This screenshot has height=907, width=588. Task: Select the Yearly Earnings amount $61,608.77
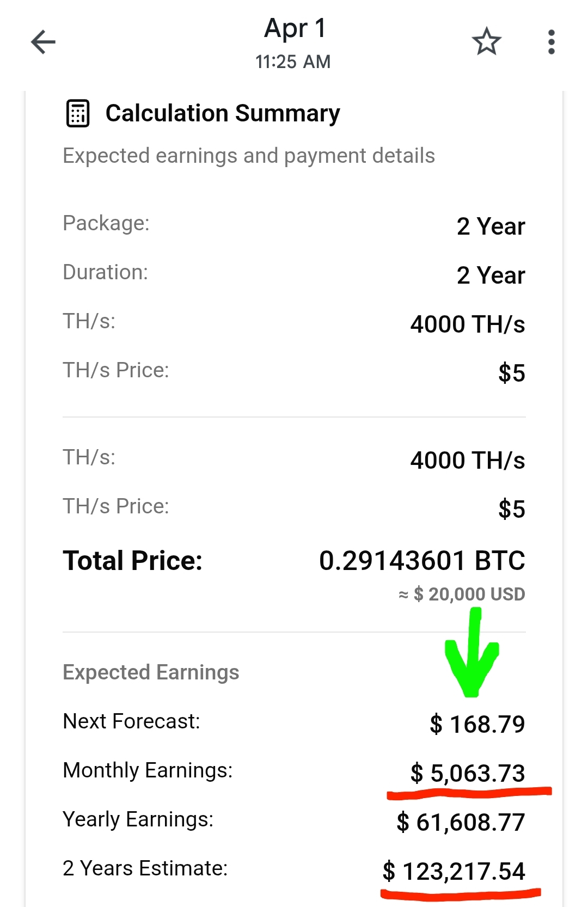[461, 822]
